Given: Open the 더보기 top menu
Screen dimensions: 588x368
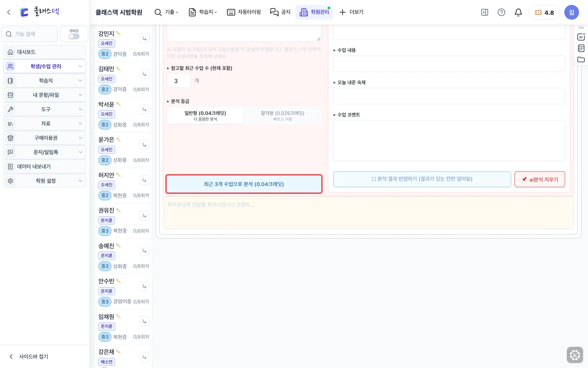Looking at the screenshot, I should 351,12.
